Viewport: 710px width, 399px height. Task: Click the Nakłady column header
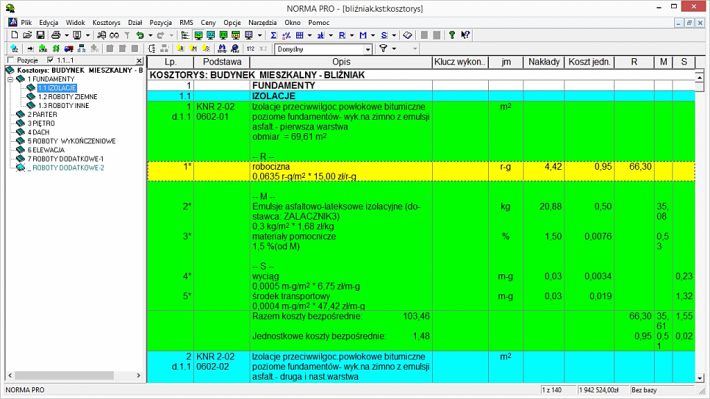click(544, 62)
